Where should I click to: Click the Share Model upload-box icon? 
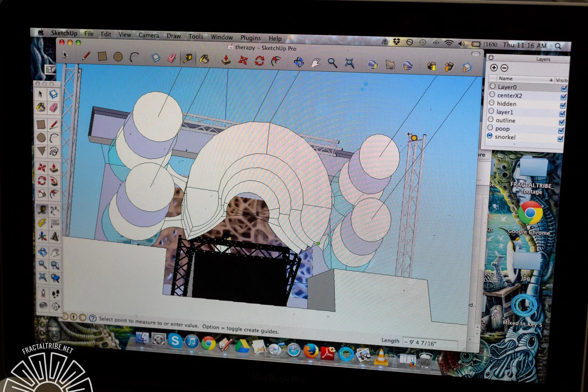pos(449,67)
